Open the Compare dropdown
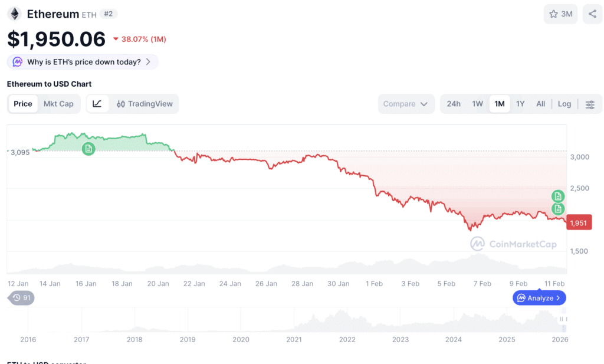Image resolution: width=604 pixels, height=364 pixels. coord(406,104)
